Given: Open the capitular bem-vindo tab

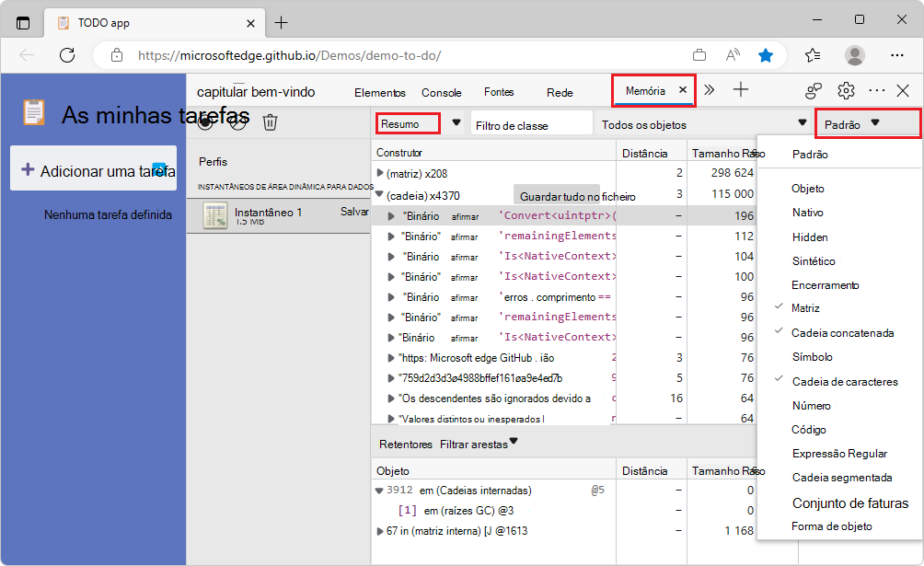Looking at the screenshot, I should point(256,92).
